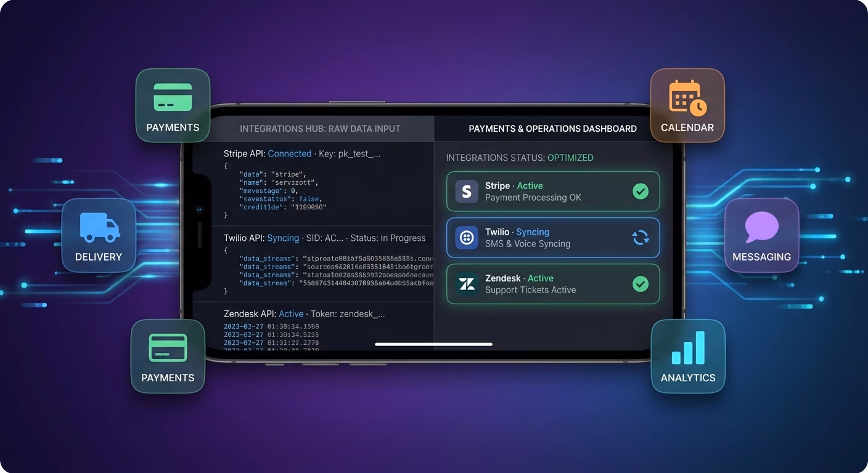
Task: Open the Payments tile with outlined card icon
Action: click(168, 356)
